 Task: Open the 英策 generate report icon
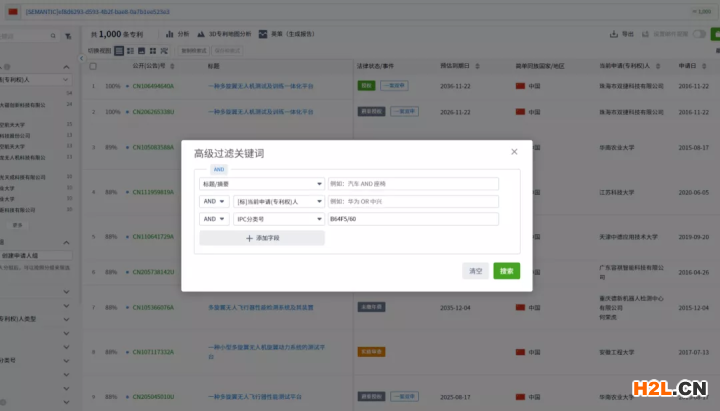263,34
